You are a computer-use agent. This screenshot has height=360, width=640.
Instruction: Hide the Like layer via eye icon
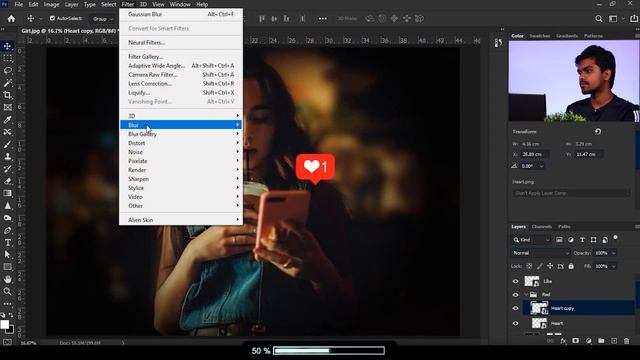click(516, 281)
